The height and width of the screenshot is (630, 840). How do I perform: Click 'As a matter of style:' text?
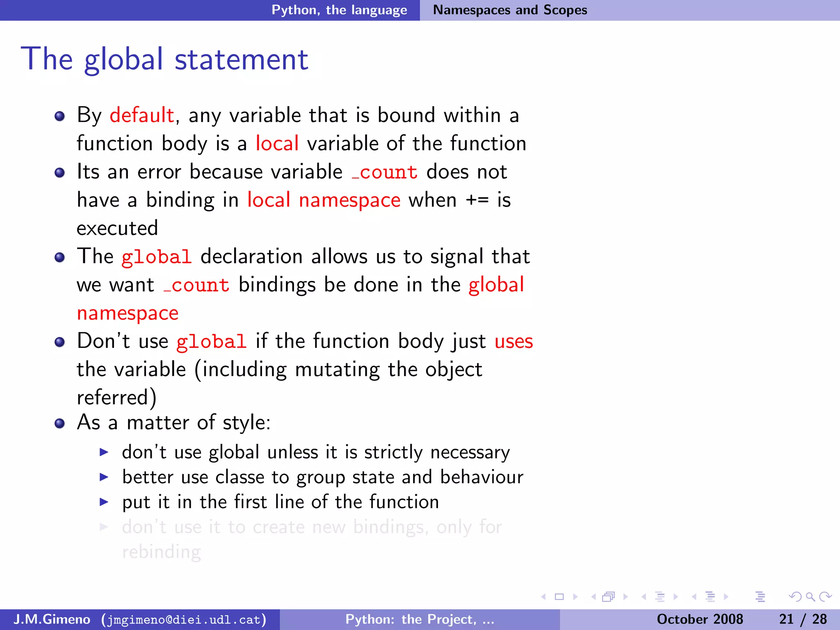pyautogui.click(x=174, y=422)
